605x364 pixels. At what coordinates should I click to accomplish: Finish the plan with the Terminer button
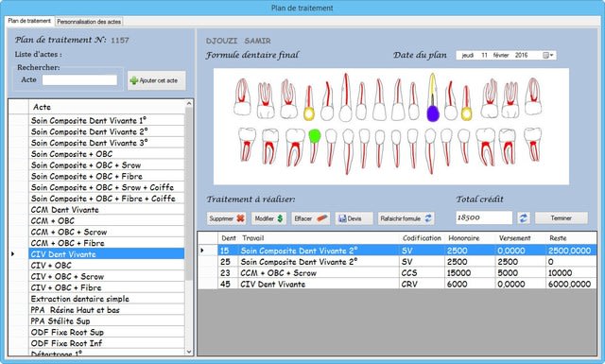562,218
